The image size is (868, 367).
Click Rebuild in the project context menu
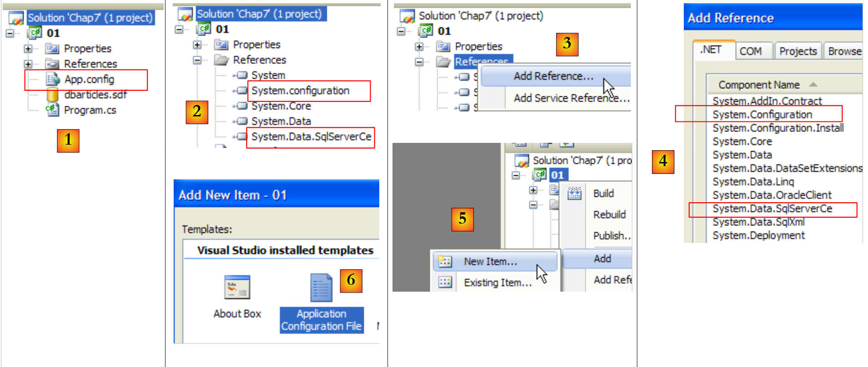(x=609, y=215)
